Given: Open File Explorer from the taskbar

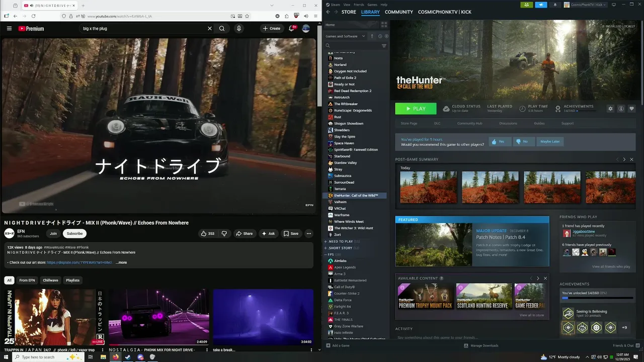Looking at the screenshot, I should [x=103, y=357].
